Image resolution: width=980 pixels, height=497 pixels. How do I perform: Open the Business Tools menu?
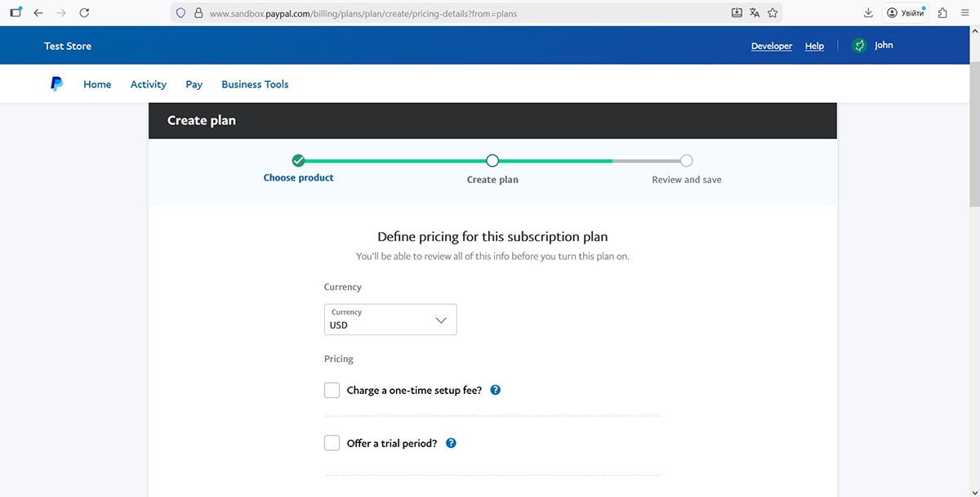pos(255,84)
